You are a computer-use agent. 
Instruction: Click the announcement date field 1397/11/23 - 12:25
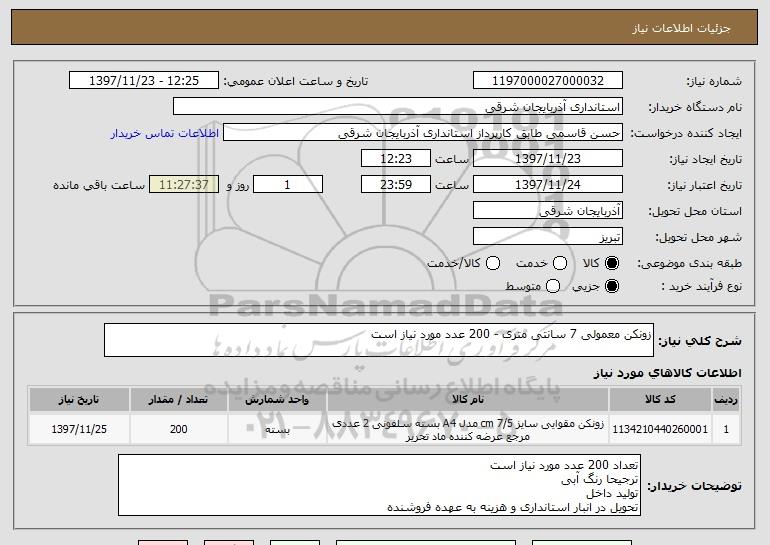coord(144,81)
